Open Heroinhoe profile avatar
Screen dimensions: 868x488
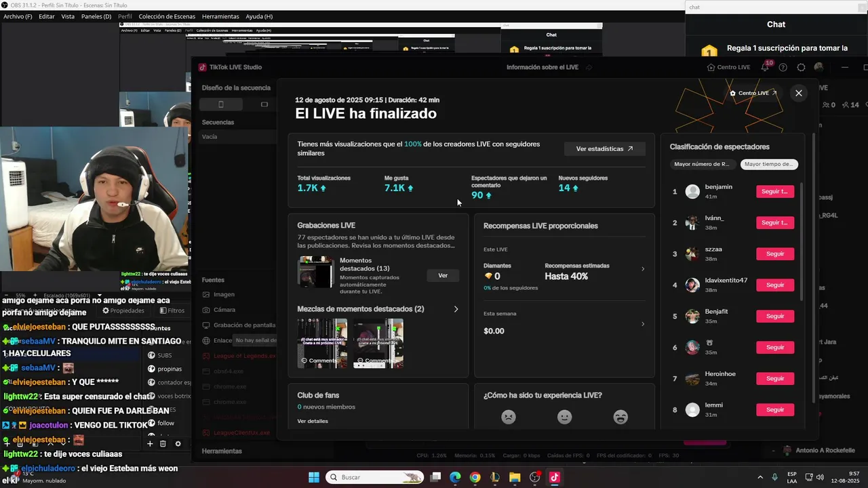(x=692, y=379)
